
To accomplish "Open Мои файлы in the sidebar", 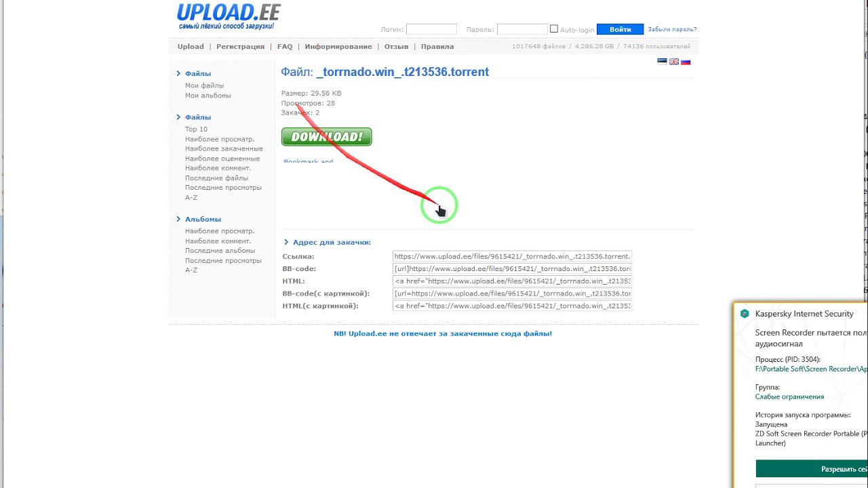I will [204, 86].
